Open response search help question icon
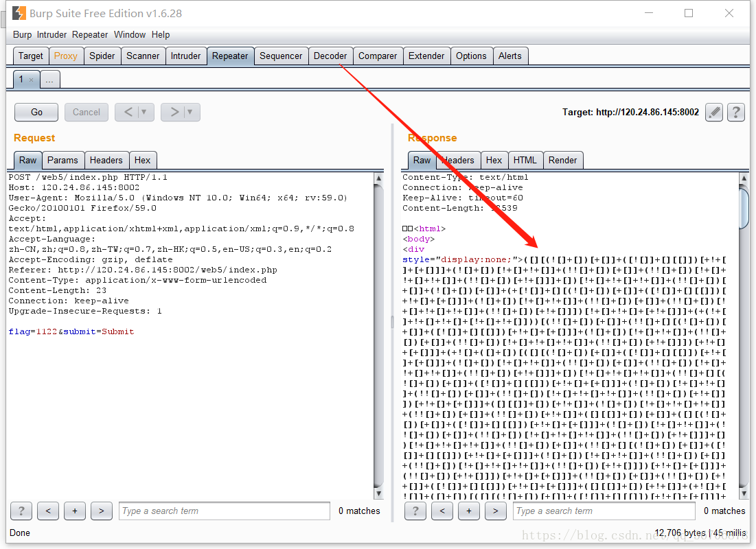 415,511
